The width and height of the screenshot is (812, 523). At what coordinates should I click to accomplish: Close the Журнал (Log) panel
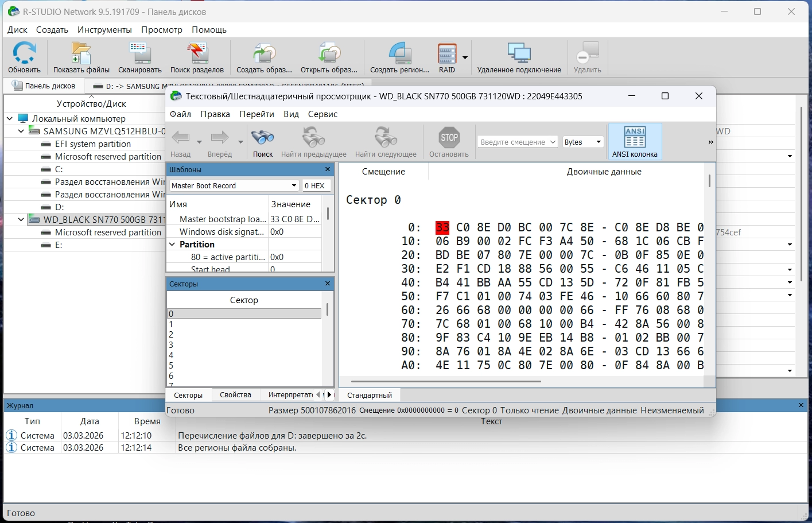point(801,405)
